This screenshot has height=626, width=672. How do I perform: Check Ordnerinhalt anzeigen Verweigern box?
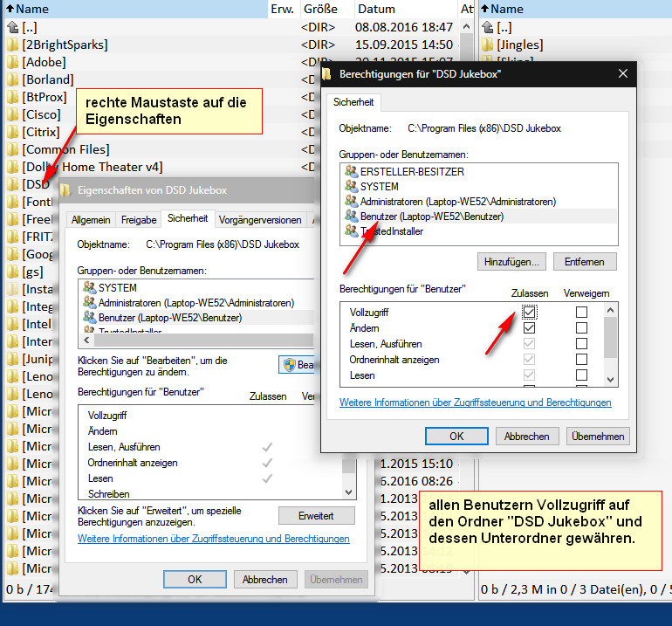click(x=581, y=360)
